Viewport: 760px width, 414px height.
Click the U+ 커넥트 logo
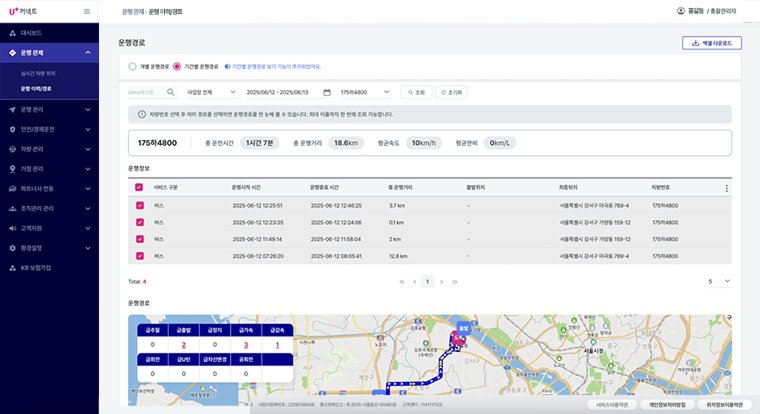pos(23,11)
